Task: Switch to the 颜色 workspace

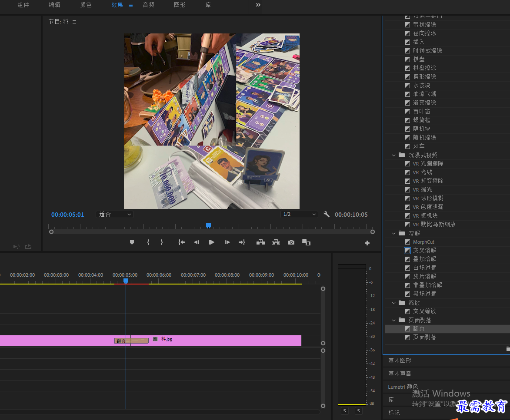Action: coord(86,5)
